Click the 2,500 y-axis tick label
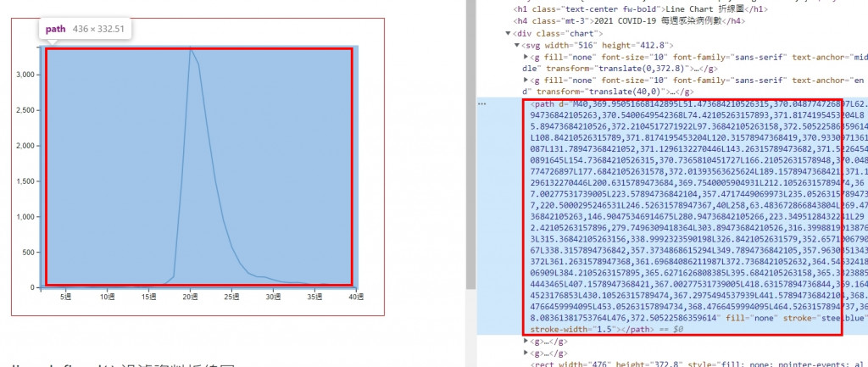Image resolution: width=868 pixels, height=367 pixels. coord(25,110)
